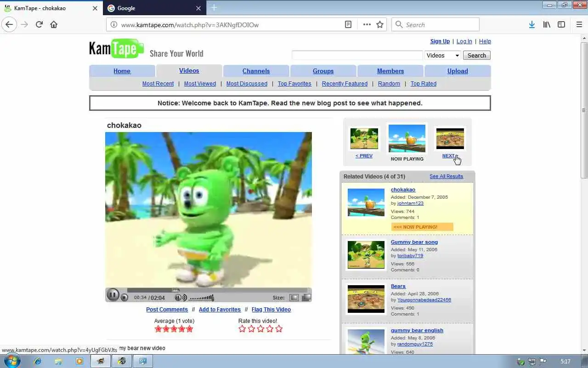Toggle the sidebar icon in toolbar
588x368 pixels.
point(561,24)
